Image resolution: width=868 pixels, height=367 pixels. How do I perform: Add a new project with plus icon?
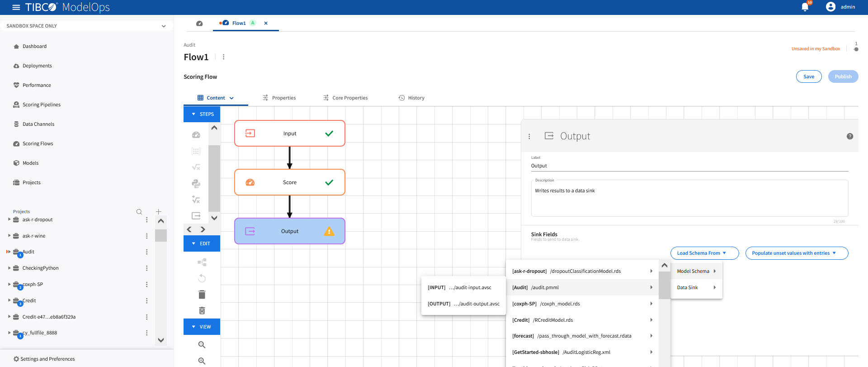[x=159, y=212]
